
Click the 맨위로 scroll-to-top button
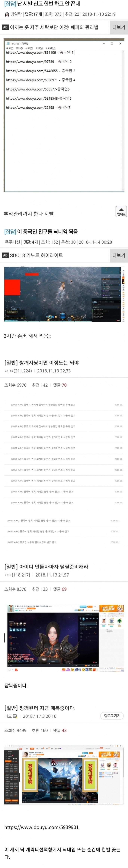121,211
